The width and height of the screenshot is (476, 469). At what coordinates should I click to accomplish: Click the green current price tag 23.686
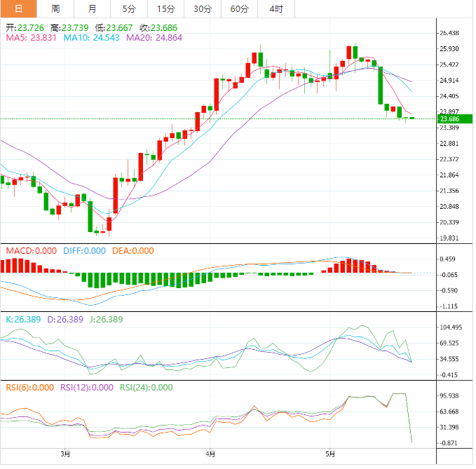point(455,119)
